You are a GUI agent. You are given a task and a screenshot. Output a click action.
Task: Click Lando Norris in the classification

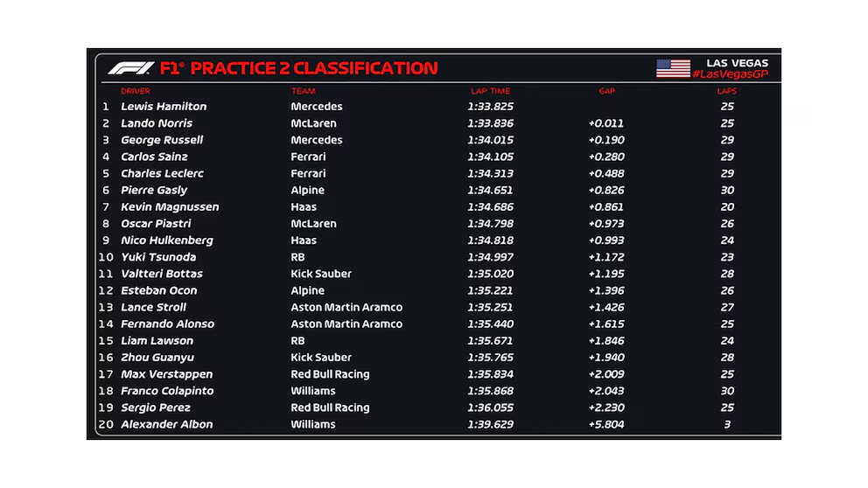(157, 123)
